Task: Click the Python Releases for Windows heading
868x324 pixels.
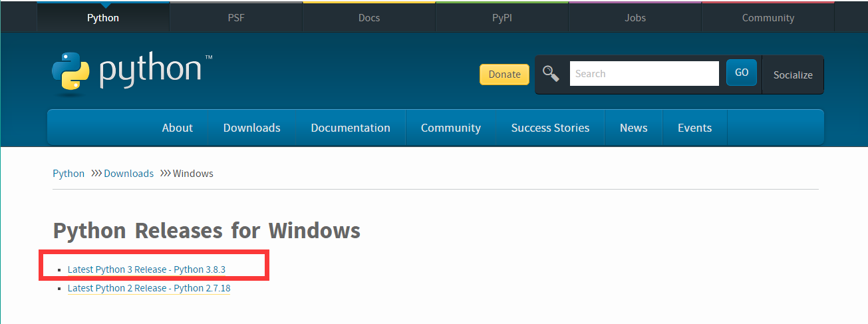Action: (x=206, y=231)
